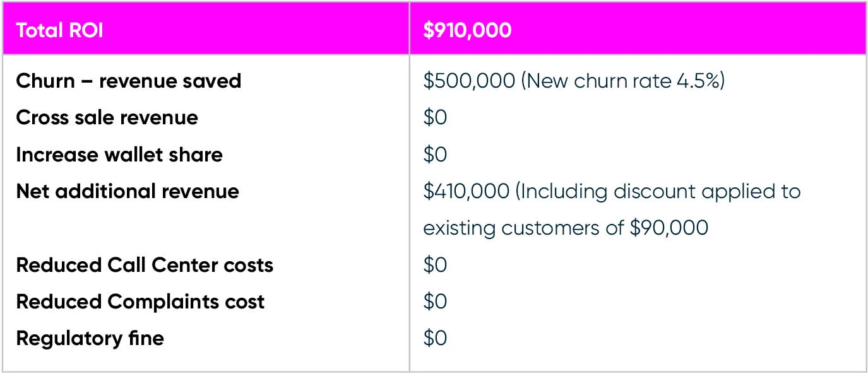Select the $0 for Reduced Complaints cost
This screenshot has height=381, width=868.
[435, 302]
